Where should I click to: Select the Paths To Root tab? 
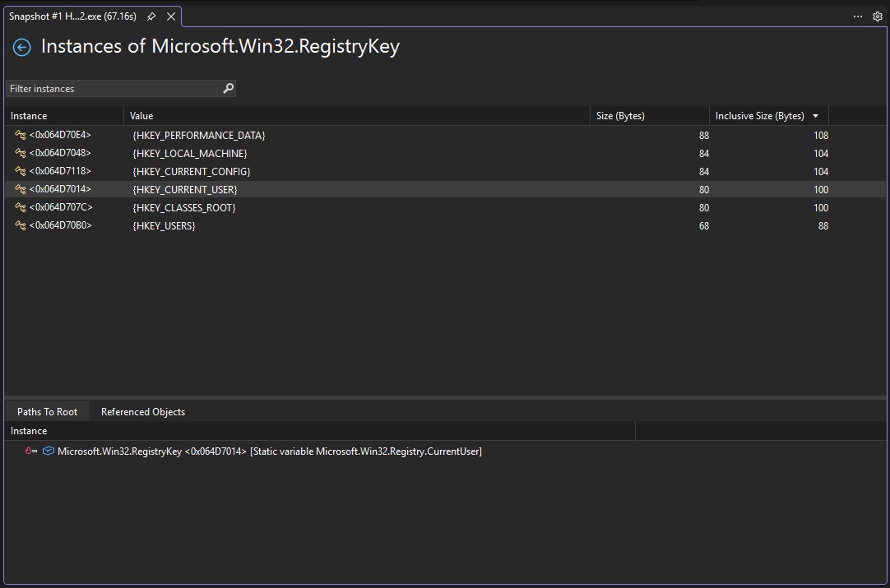(47, 411)
